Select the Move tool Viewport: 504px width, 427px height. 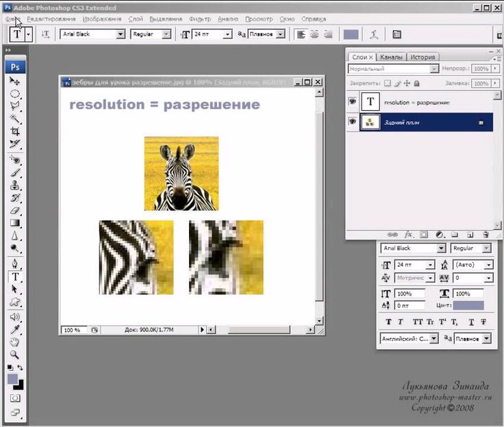click(14, 81)
